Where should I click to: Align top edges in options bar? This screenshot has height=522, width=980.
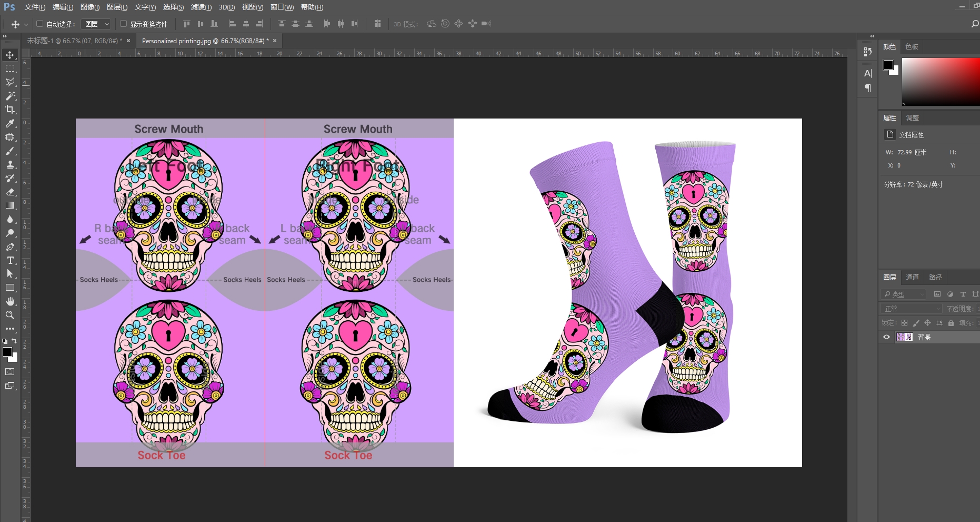[186, 24]
